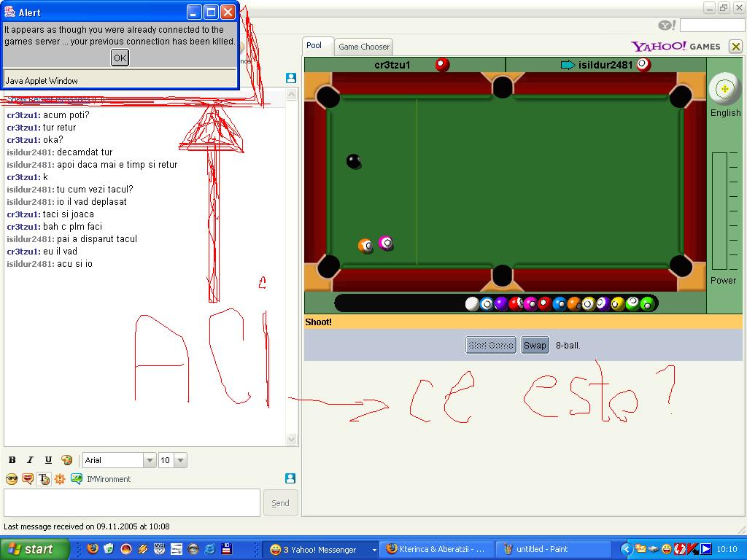Click the blue play-arrow tray icon

(706, 550)
